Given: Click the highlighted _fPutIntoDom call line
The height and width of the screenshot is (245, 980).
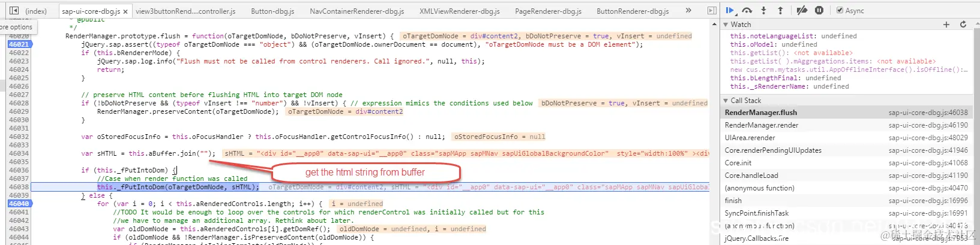Looking at the screenshot, I should [178, 187].
